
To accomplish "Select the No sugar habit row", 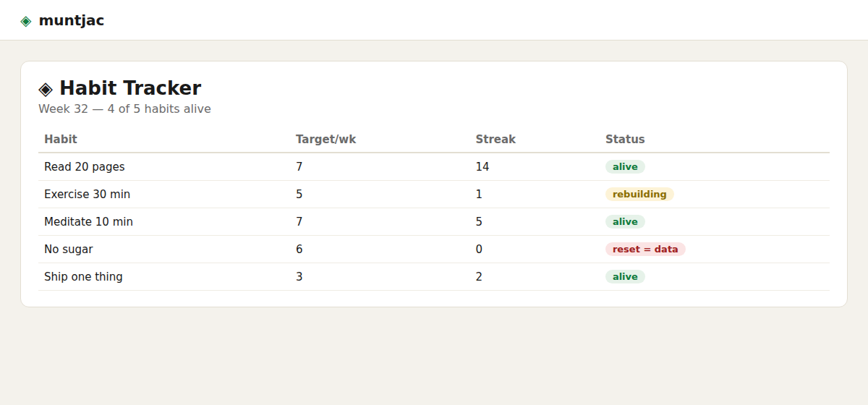I will (x=434, y=250).
